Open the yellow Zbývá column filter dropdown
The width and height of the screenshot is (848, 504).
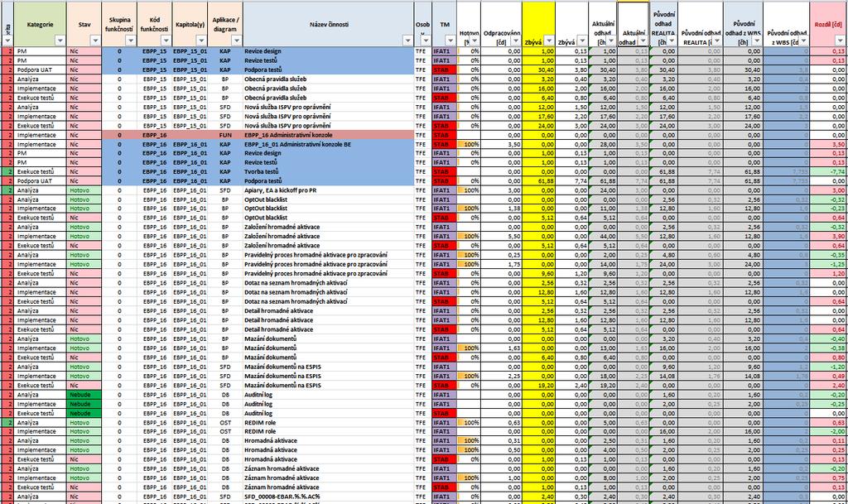(x=549, y=41)
